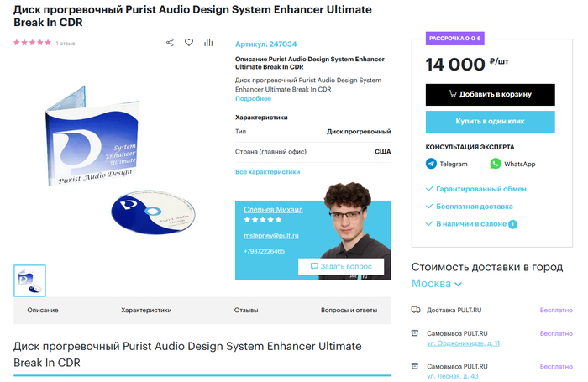Open the Характеристики tab
Image resolution: width=588 pixels, height=382 pixels.
pyautogui.click(x=146, y=311)
